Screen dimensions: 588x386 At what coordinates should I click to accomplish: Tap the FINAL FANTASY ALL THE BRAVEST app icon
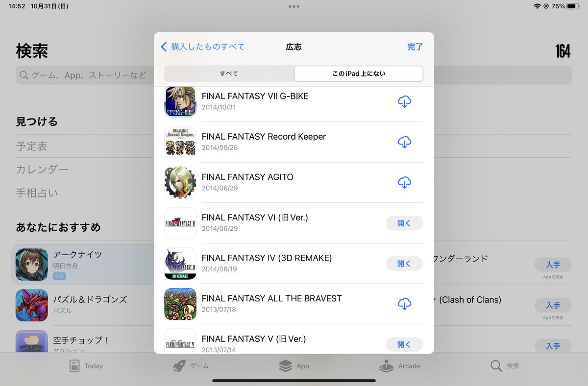(180, 304)
